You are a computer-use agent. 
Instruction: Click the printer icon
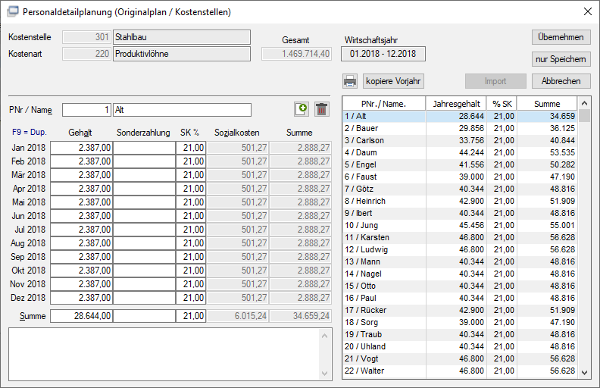click(x=350, y=81)
